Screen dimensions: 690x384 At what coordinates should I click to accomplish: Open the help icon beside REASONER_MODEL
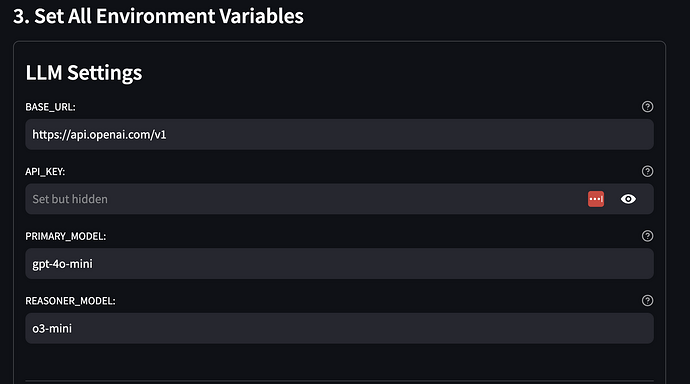pos(647,300)
